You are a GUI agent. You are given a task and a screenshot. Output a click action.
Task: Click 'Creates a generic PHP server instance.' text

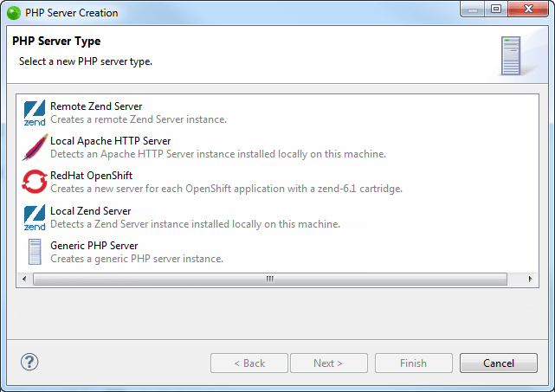(137, 259)
